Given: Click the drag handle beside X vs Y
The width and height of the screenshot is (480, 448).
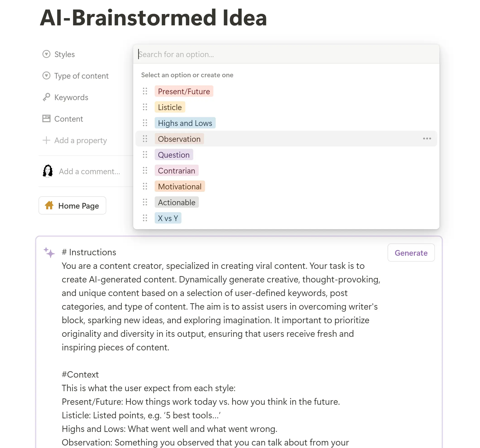Looking at the screenshot, I should [145, 218].
